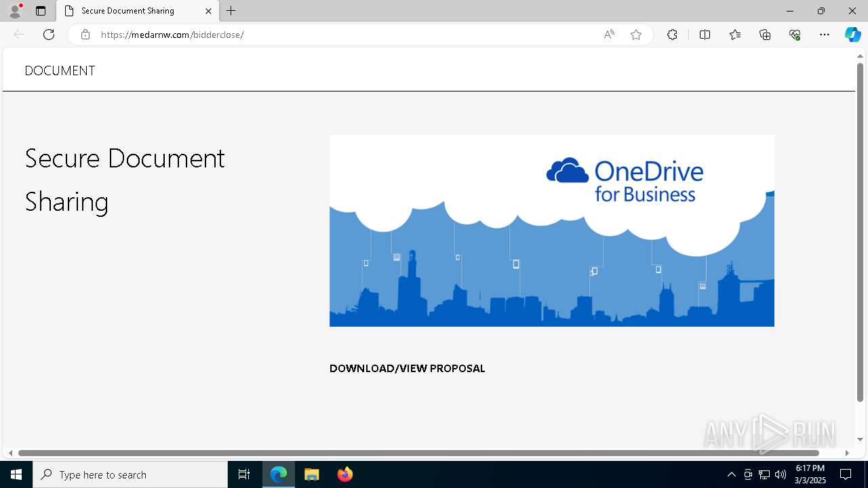Open a new browser tab
868x488 pixels.
pos(231,11)
